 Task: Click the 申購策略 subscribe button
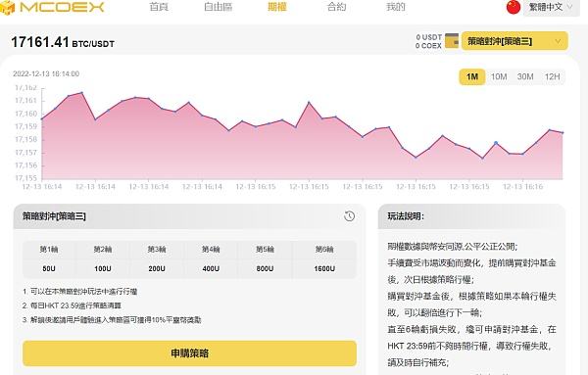pyautogui.click(x=189, y=353)
